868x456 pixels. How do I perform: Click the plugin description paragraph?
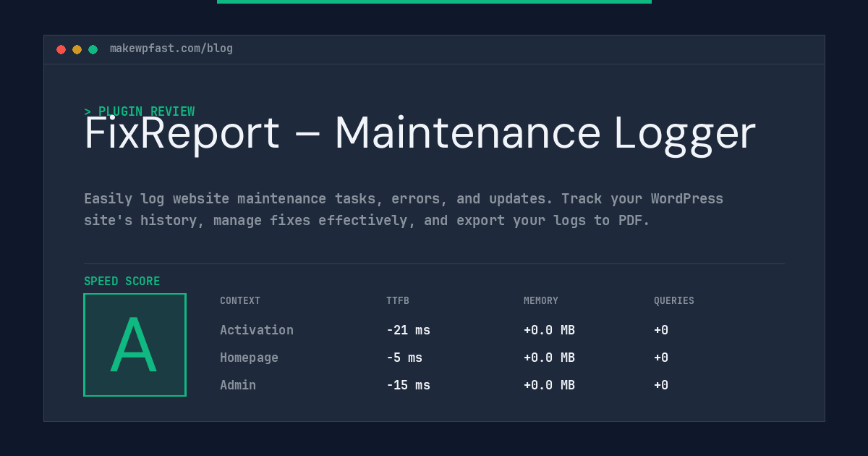click(404, 209)
